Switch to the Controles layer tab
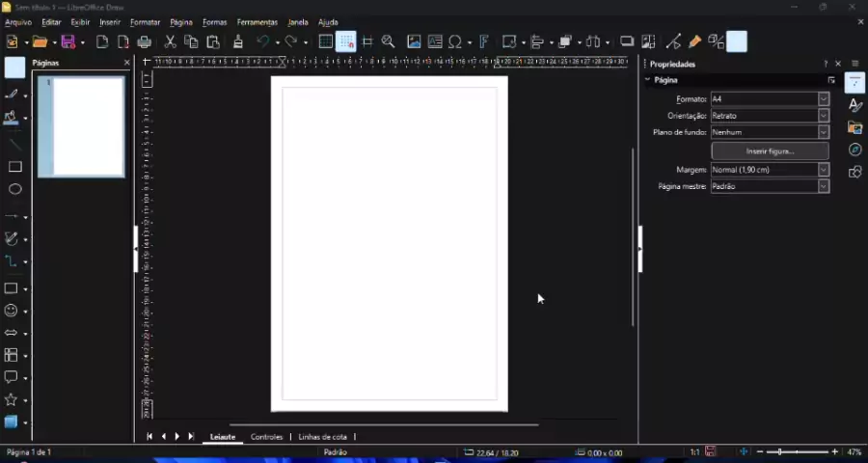 point(266,437)
